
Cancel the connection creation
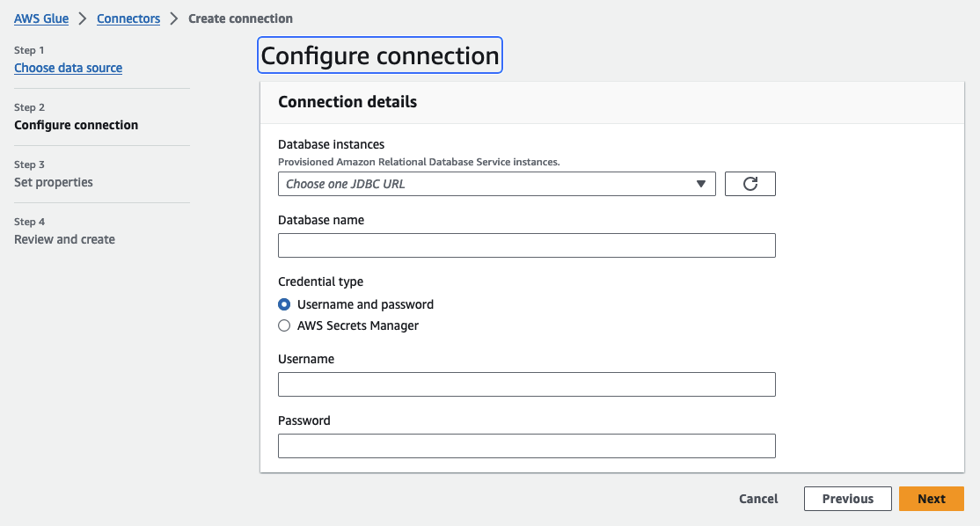(757, 498)
